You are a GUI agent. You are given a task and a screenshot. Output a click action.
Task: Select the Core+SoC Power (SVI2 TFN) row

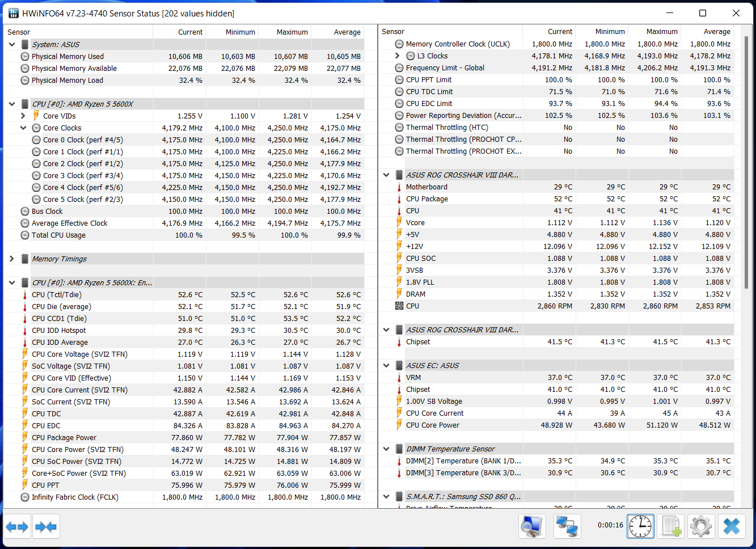[184, 474]
